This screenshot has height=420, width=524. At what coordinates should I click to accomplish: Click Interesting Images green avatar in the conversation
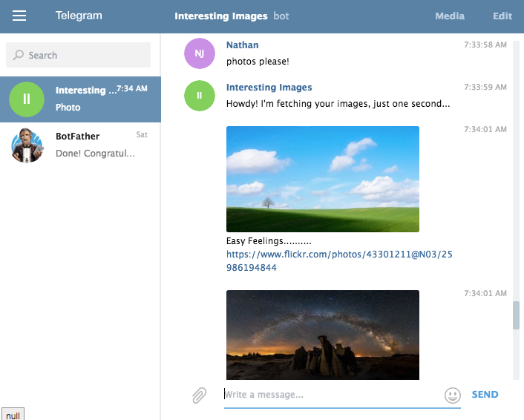pos(200,96)
